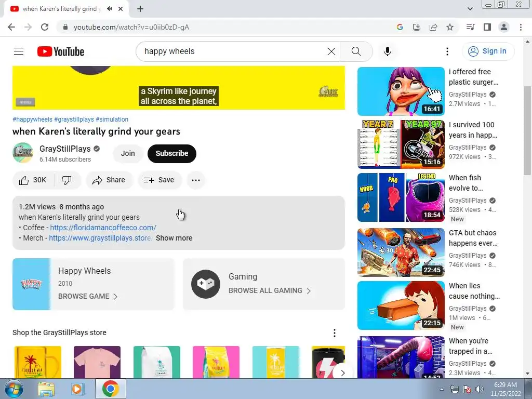The height and width of the screenshot is (399, 532).
Task: Reload the current page
Action: coord(45,27)
